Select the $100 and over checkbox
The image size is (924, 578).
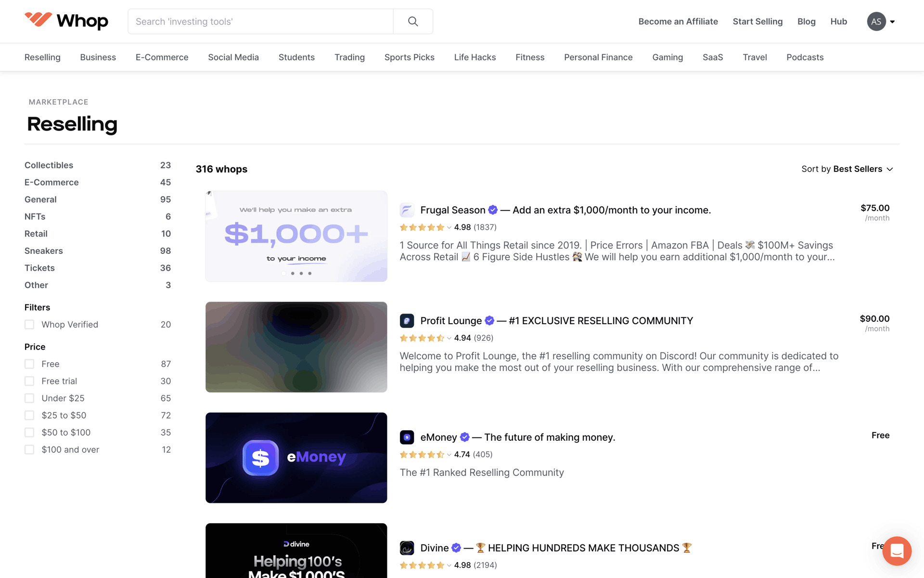[x=29, y=450]
